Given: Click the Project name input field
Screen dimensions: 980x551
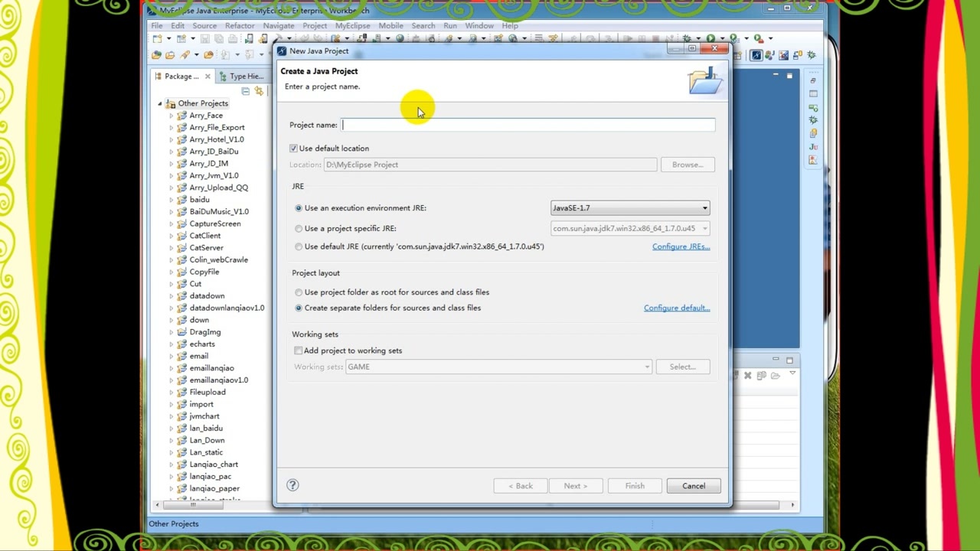Looking at the screenshot, I should click(528, 125).
